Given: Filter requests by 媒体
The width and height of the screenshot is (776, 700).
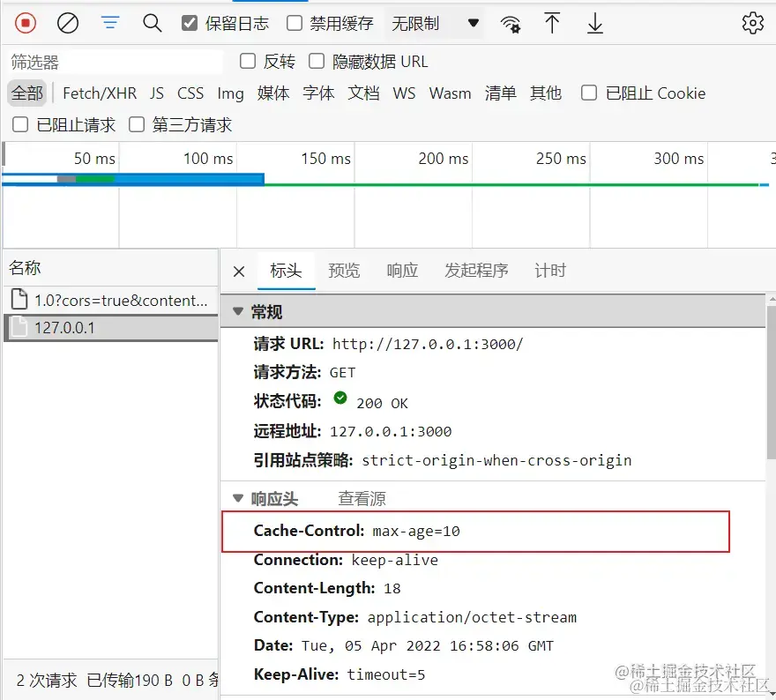Looking at the screenshot, I should pos(273,93).
